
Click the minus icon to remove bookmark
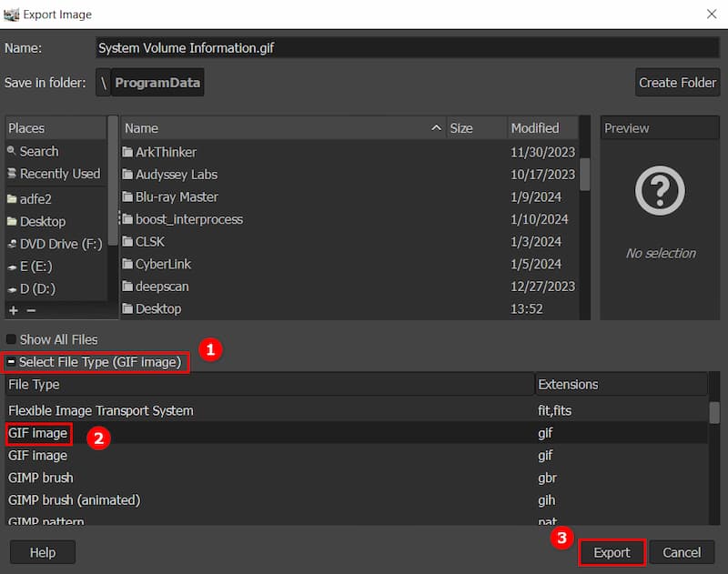[31, 310]
